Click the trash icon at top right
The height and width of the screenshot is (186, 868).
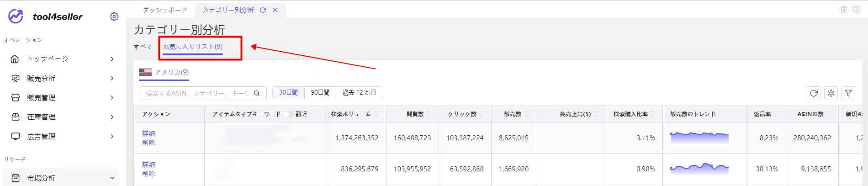[844, 9]
